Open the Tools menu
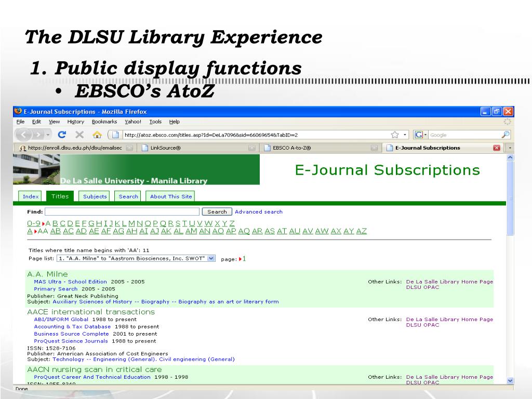This screenshot has height=399, width=532. tap(155, 122)
